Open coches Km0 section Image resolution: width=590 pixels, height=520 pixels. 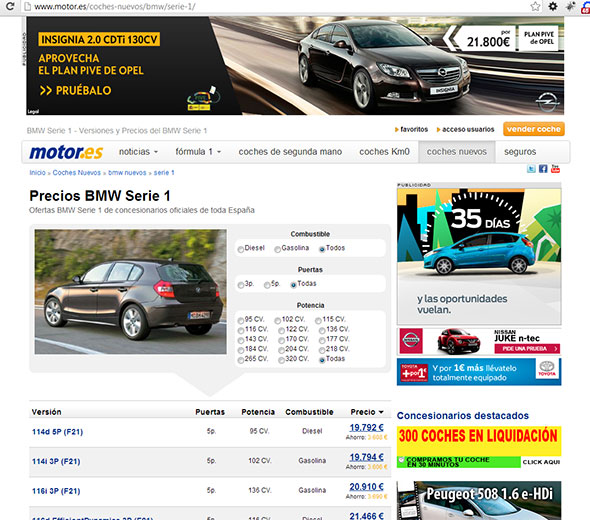point(384,152)
